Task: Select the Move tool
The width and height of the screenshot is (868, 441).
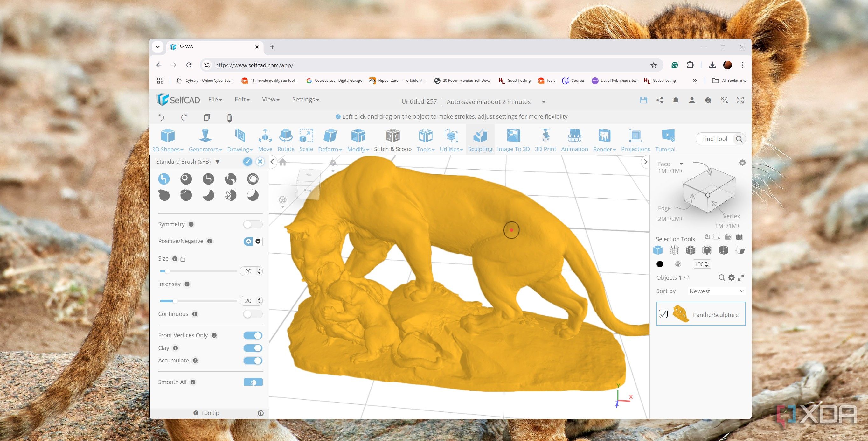Action: click(x=265, y=140)
